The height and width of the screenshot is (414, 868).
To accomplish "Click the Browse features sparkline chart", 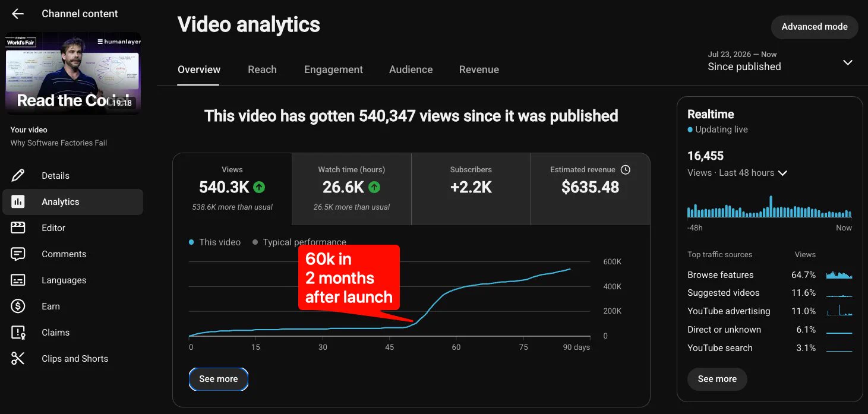I will tap(839, 274).
